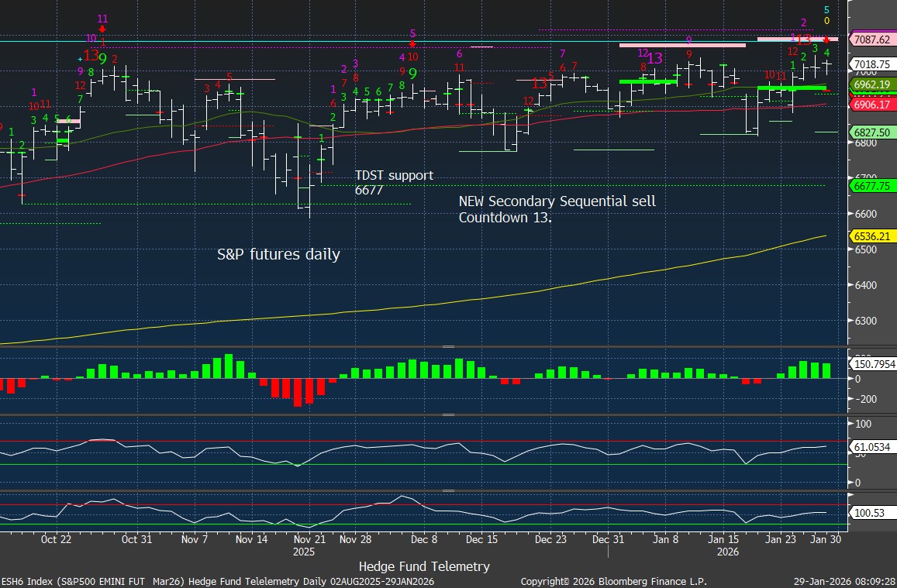Click the red arrow under magenta 5 in December
897x588 pixels.
[412, 44]
